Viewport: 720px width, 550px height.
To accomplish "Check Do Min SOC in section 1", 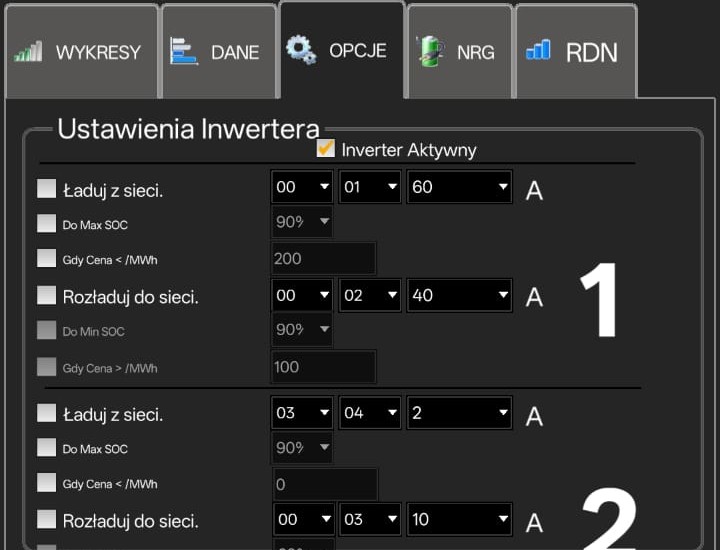I will 46,330.
